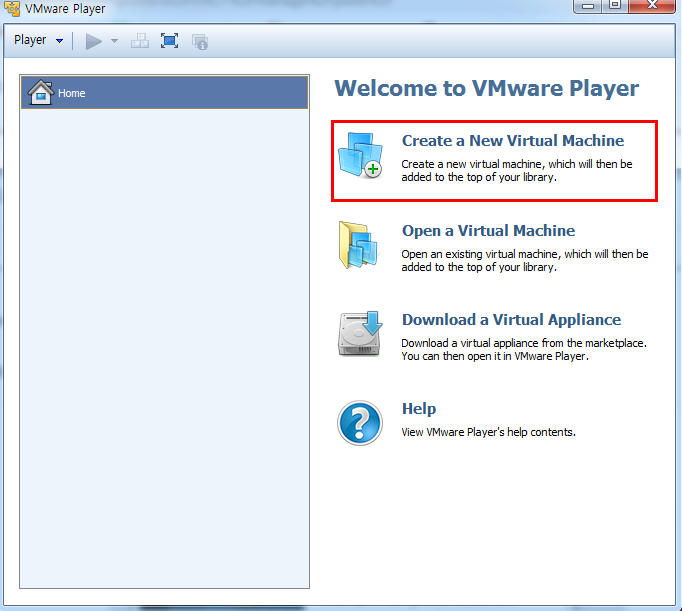Image resolution: width=682 pixels, height=611 pixels.
Task: Click Send Ctrl+Alt+Del toolbar icon
Action: pyautogui.click(x=140, y=41)
